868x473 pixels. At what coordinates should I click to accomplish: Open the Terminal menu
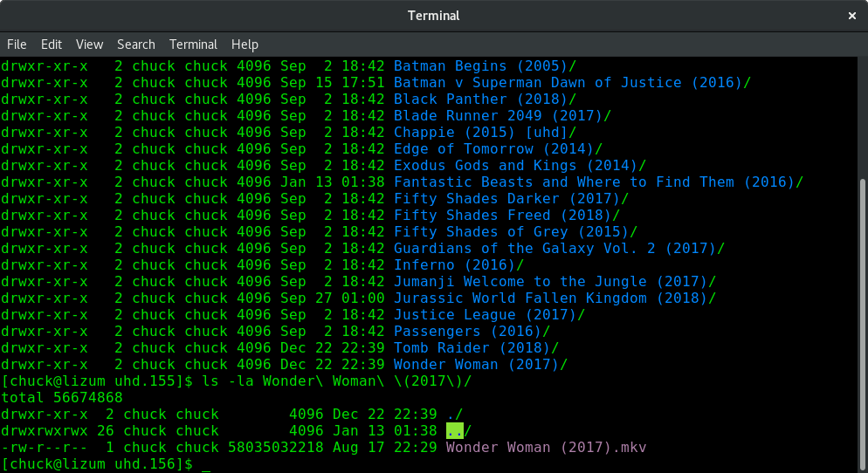point(193,45)
